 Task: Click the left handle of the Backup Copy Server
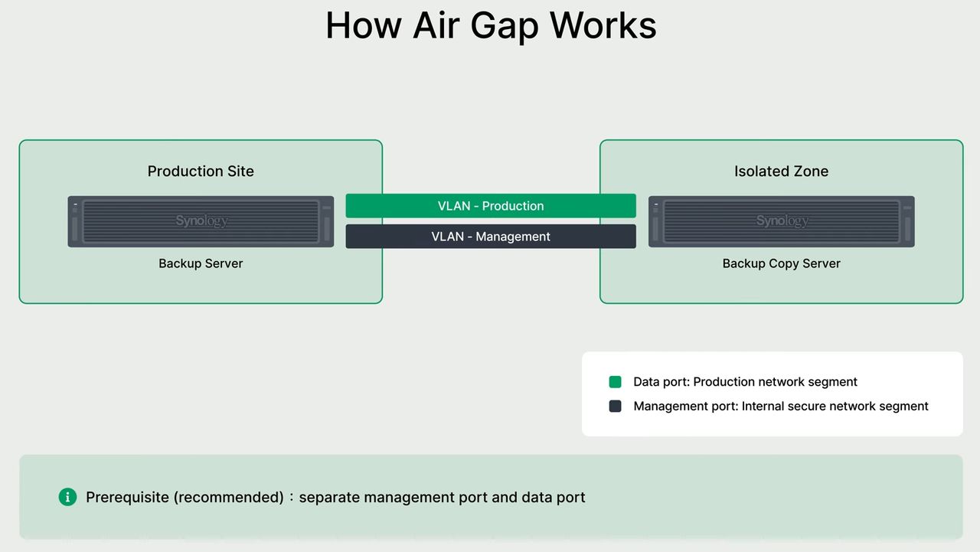click(x=655, y=227)
